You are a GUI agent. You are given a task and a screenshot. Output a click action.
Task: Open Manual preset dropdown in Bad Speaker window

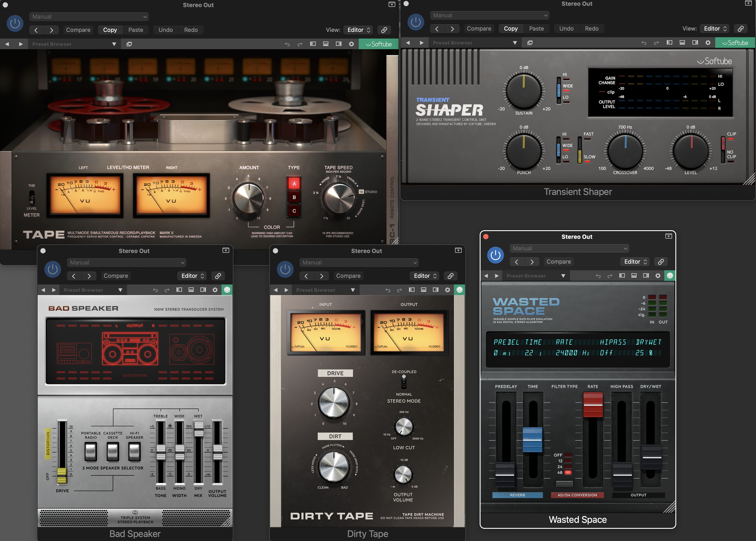126,263
